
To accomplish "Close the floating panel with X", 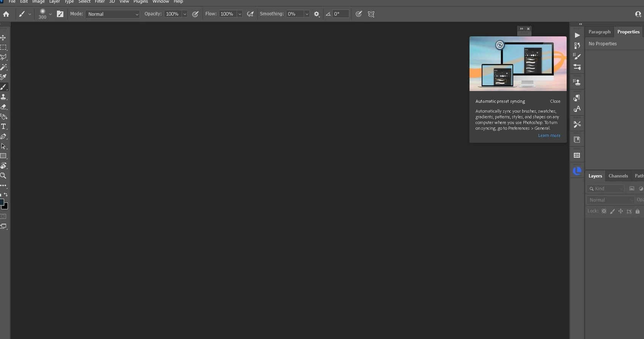I will [528, 29].
